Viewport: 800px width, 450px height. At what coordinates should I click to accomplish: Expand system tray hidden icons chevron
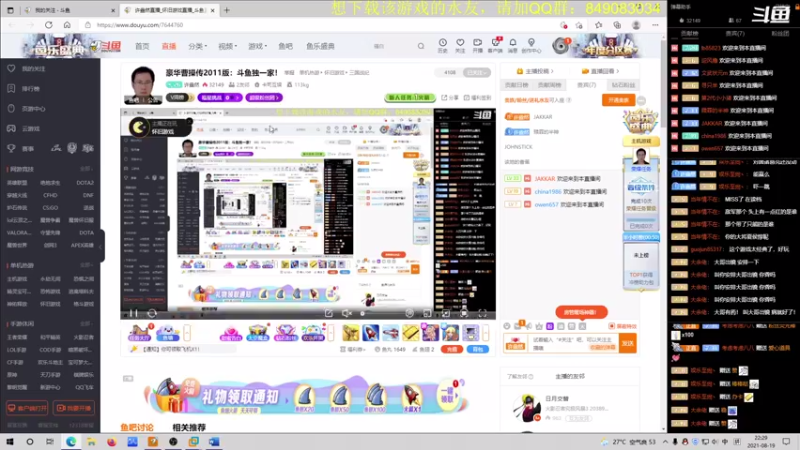[665, 442]
